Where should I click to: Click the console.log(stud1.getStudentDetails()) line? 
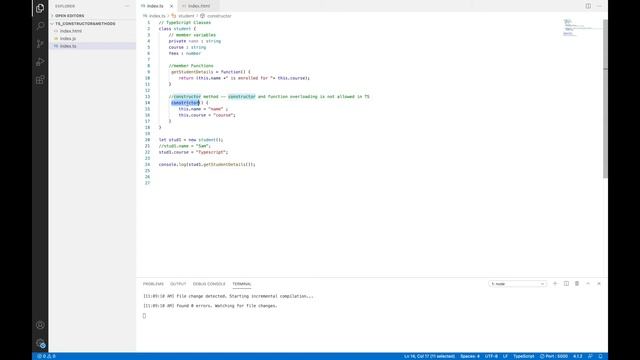point(207,164)
